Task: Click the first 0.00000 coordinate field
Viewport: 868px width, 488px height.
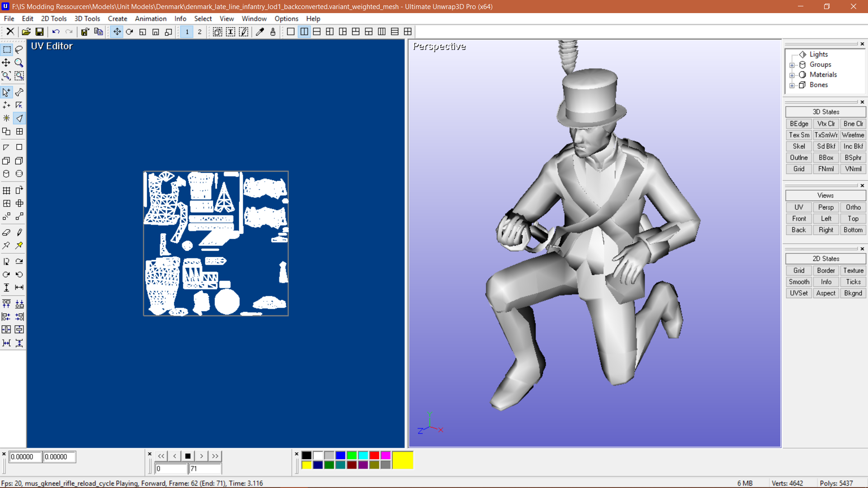Action: [x=25, y=457]
